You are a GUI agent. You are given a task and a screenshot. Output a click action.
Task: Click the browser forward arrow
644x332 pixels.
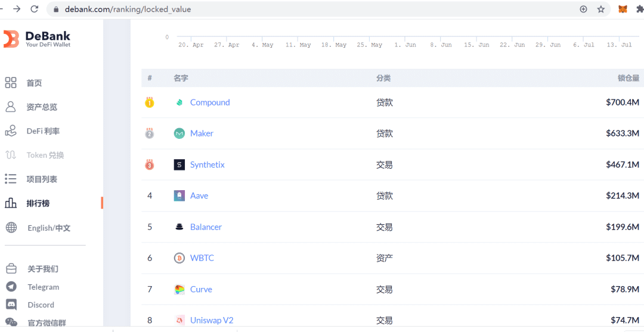pos(17,9)
